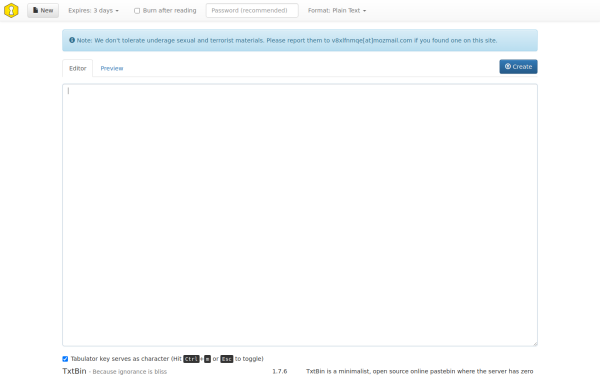
Task: Click inside the paste text editor area
Action: [300, 215]
